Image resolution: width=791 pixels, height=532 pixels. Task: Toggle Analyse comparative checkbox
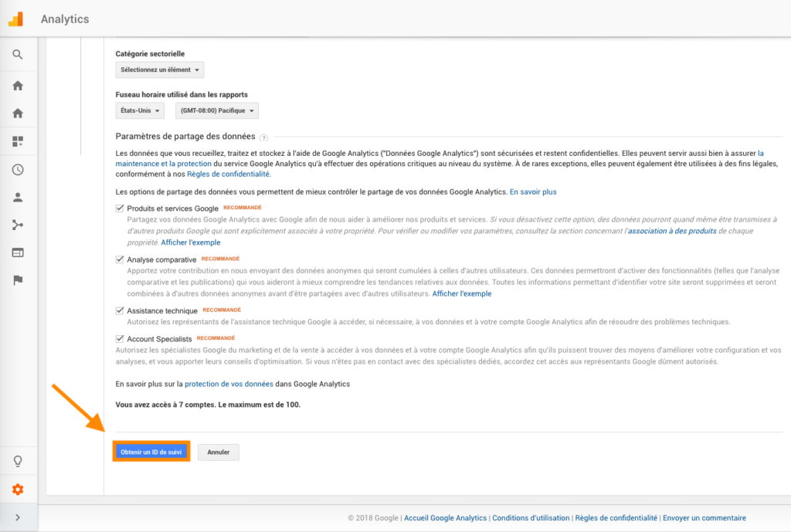point(120,259)
